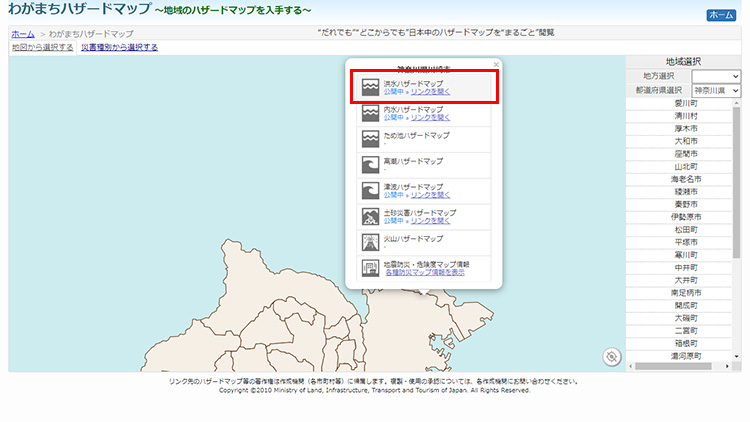This screenshot has width=750, height=422.
Task: Click the 洪水ハザードマップ flood wave icon
Action: (370, 87)
